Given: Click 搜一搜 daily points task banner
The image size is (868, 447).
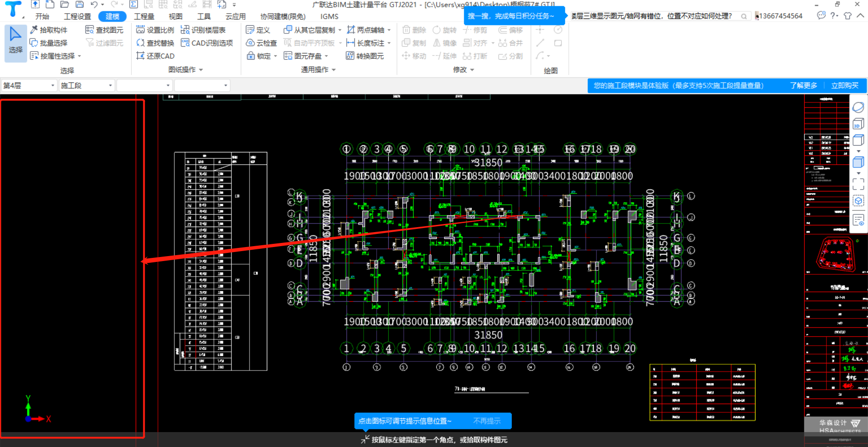Looking at the screenshot, I should (514, 16).
